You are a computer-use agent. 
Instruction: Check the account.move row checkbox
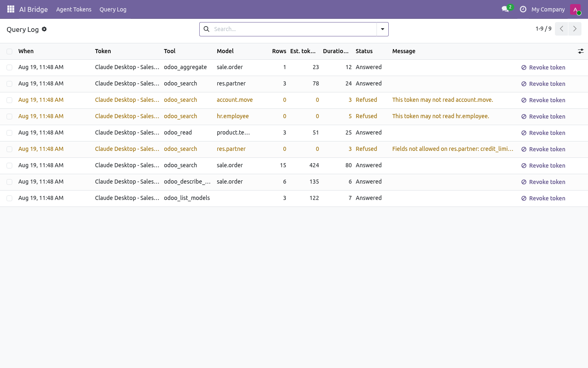coord(9,100)
